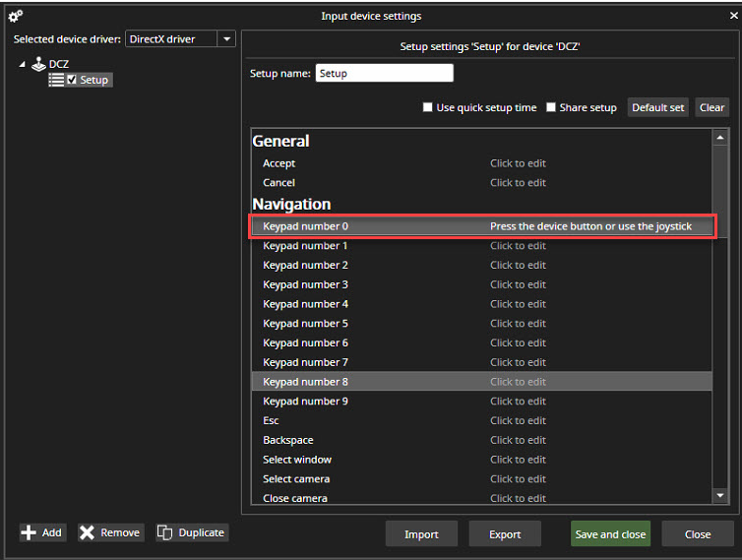Click to edit the Accept binding

(x=518, y=163)
